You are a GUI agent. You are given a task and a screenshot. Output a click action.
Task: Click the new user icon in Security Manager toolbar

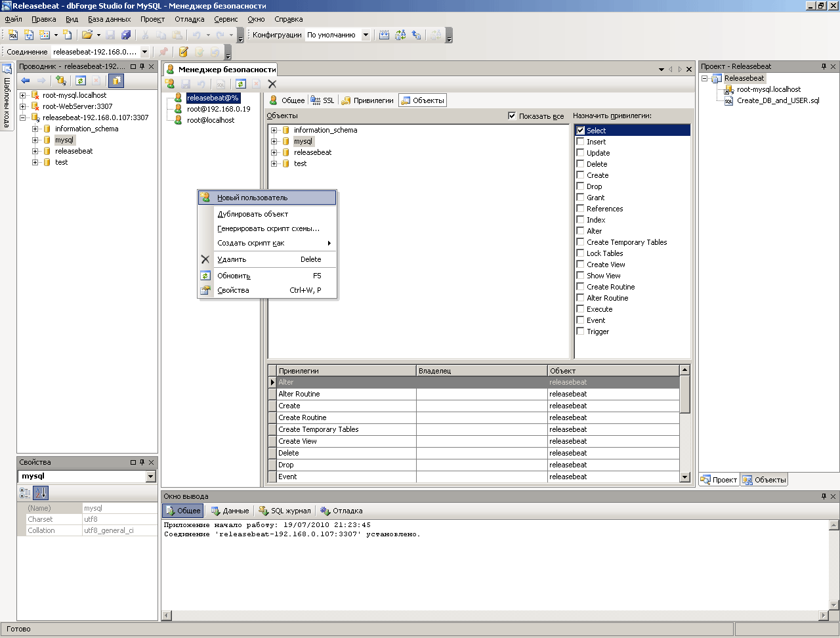[170, 84]
